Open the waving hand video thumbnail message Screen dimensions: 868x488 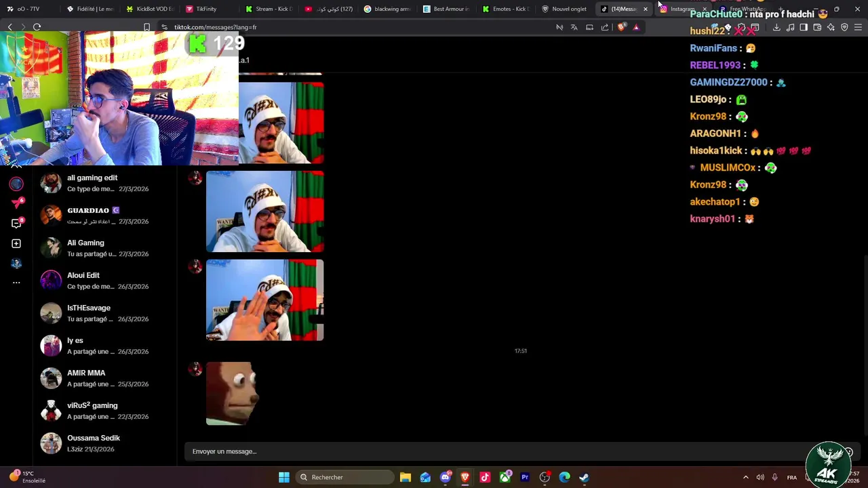click(x=264, y=300)
